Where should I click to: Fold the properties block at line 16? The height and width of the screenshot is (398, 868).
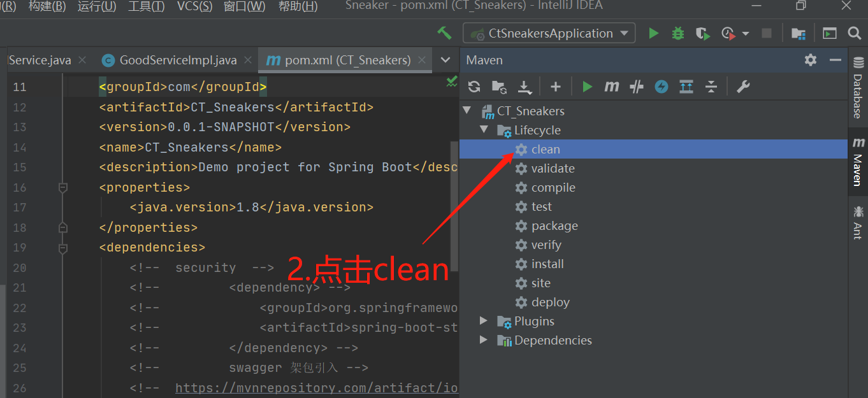[x=62, y=187]
